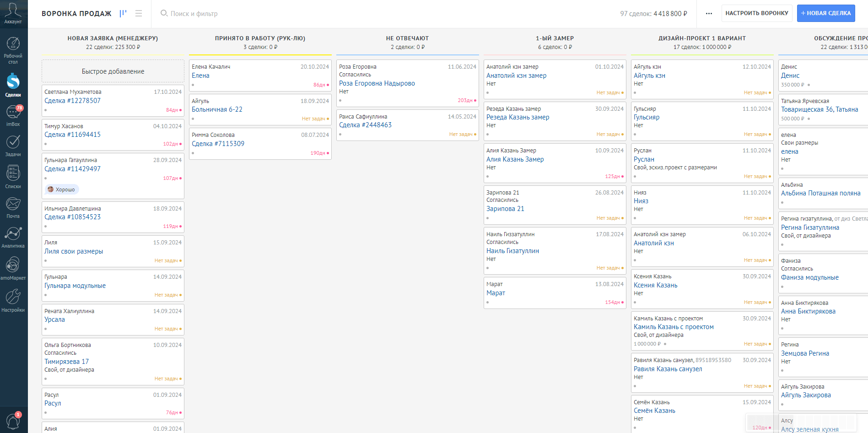Open the three-dots more options menu
Viewport: 868px width, 433px height.
(709, 14)
